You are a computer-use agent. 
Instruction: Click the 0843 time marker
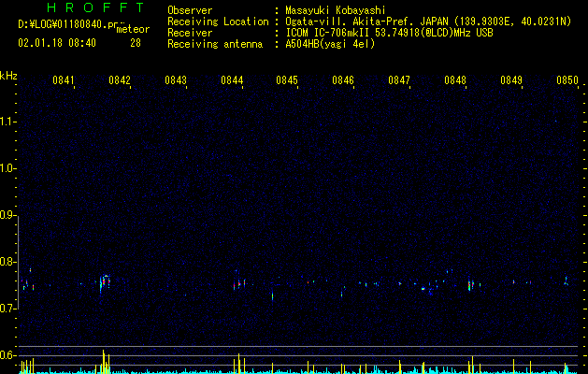pyautogui.click(x=176, y=80)
